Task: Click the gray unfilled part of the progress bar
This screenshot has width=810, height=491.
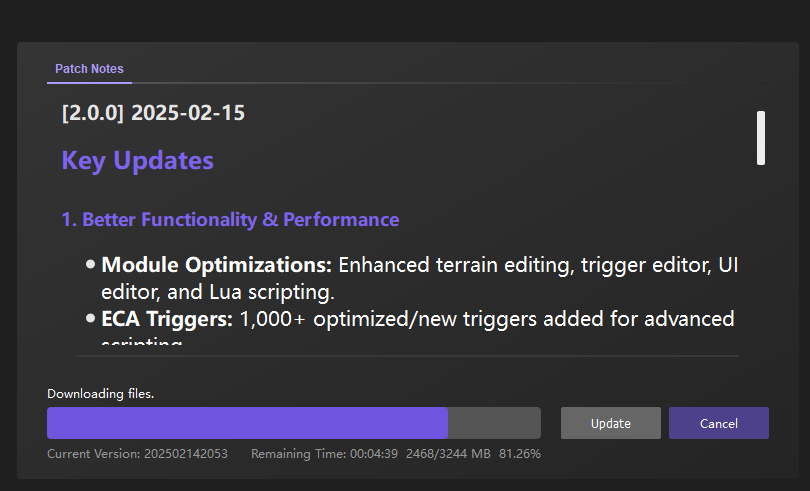Action: [x=494, y=423]
